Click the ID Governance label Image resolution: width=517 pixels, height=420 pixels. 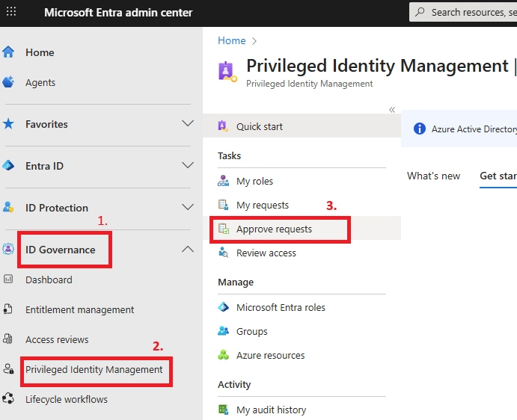(x=61, y=250)
